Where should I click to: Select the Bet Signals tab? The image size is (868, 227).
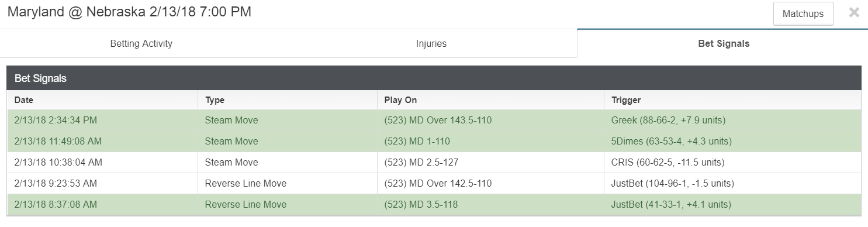(x=724, y=43)
